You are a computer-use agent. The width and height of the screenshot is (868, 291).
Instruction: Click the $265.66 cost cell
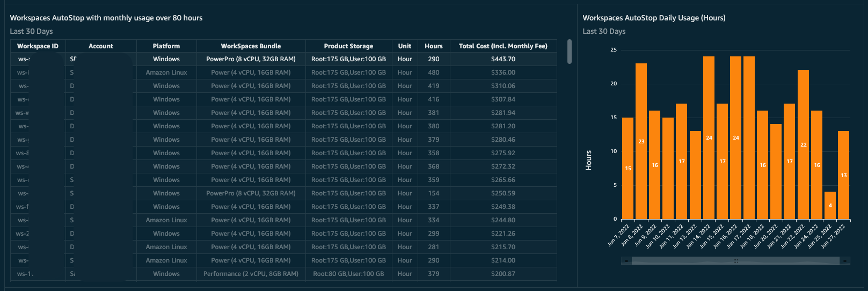click(503, 180)
